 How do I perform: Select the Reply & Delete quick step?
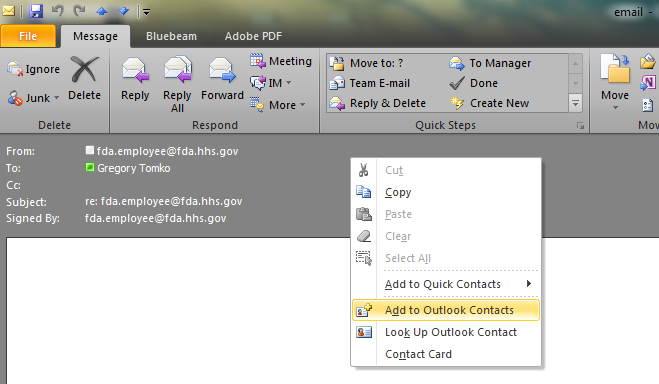coord(377,103)
